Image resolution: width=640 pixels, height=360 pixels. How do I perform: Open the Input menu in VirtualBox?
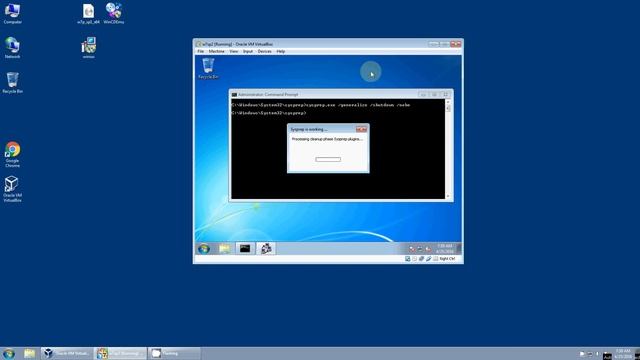point(248,51)
